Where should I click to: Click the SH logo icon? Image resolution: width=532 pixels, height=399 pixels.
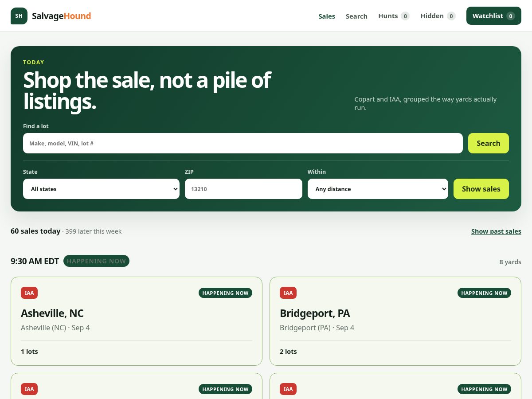[19, 16]
